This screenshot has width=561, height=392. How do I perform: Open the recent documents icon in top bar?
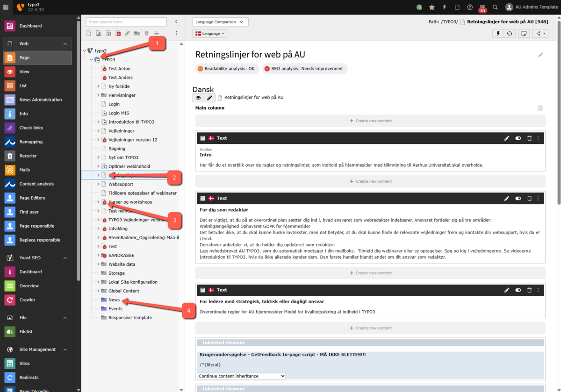(457, 7)
